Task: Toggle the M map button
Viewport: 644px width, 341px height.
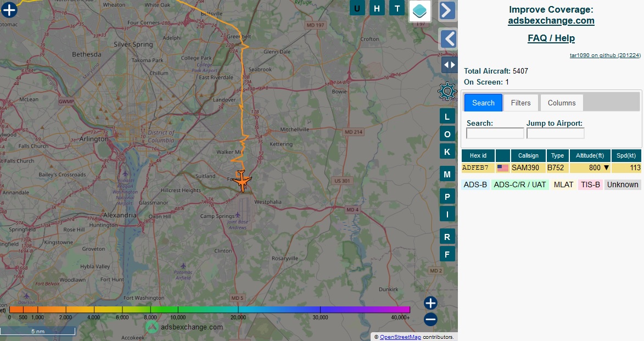Action: tap(447, 174)
